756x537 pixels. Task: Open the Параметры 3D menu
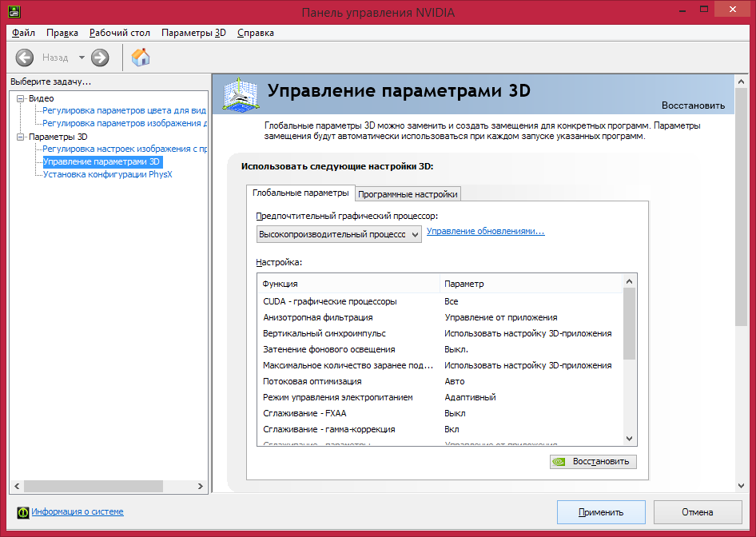click(194, 33)
